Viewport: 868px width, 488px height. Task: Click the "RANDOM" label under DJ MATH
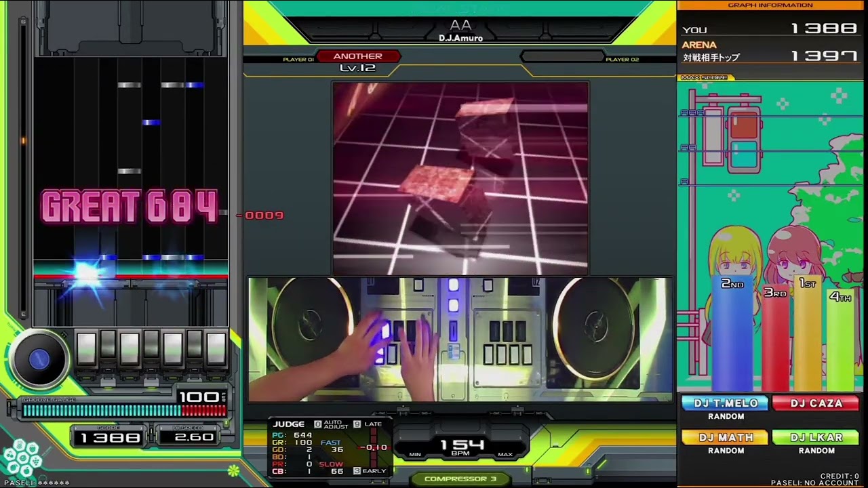pos(726,451)
